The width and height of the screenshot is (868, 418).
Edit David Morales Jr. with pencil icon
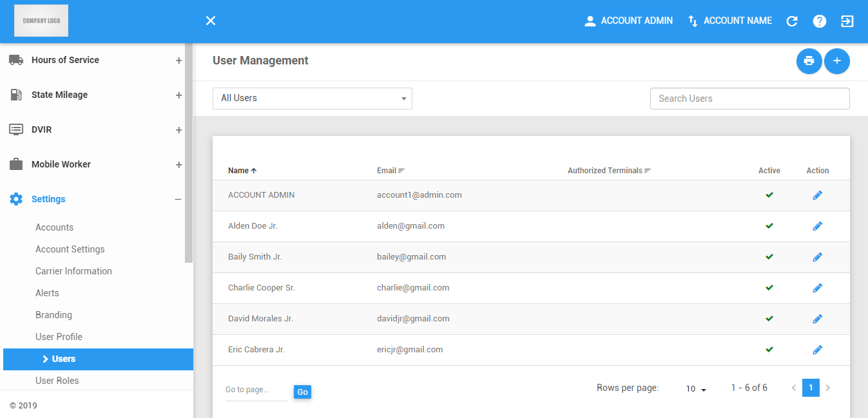[x=818, y=319]
